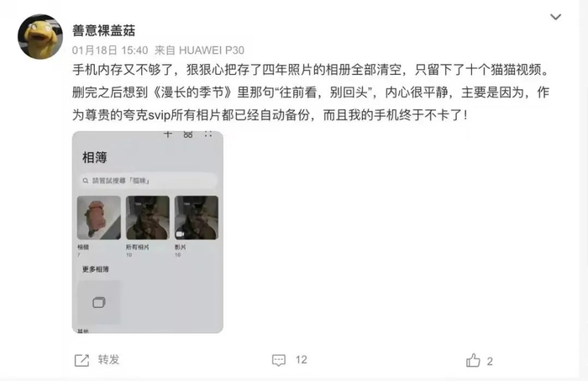The height and width of the screenshot is (381, 588).
Task: Click the four-dots grid icon in album
Action: click(188, 134)
